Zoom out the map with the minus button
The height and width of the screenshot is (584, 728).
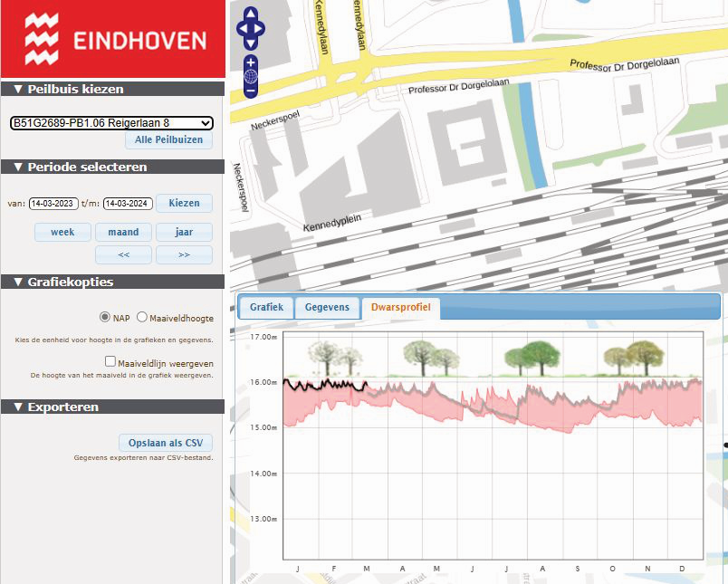pos(251,91)
